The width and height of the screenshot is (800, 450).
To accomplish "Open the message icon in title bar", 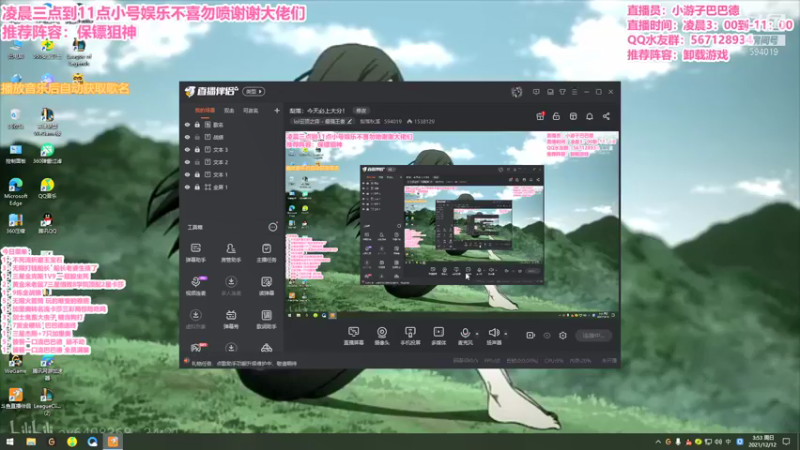I will click(x=536, y=92).
